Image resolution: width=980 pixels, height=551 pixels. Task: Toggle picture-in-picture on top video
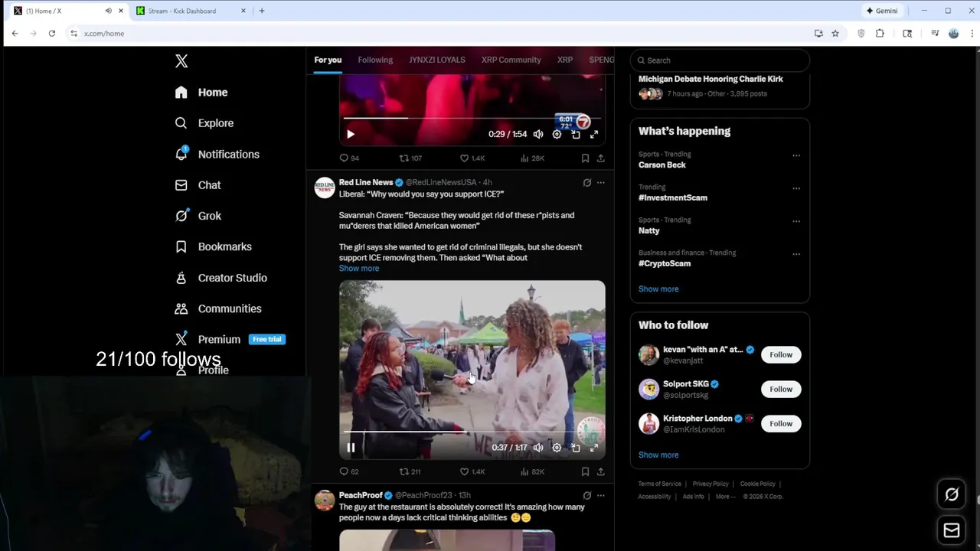click(x=576, y=134)
